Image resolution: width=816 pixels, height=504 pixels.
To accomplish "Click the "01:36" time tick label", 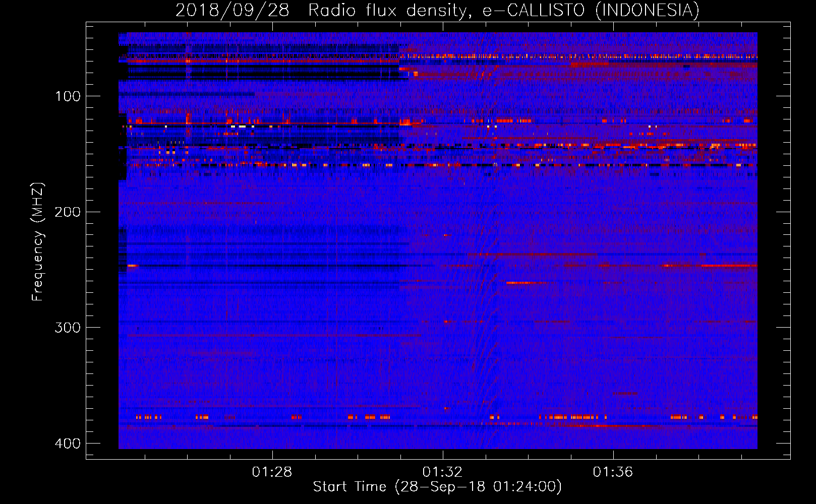I will point(613,472).
